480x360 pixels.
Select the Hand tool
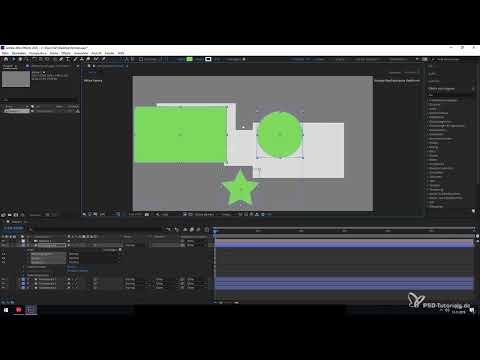(x=20, y=59)
